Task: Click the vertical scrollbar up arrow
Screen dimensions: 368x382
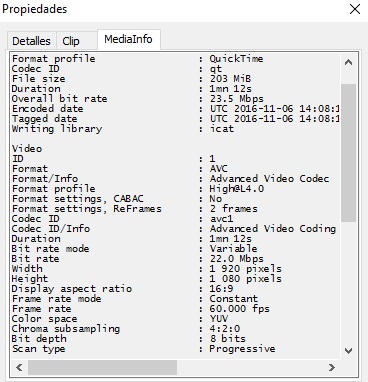Action: tap(349, 62)
